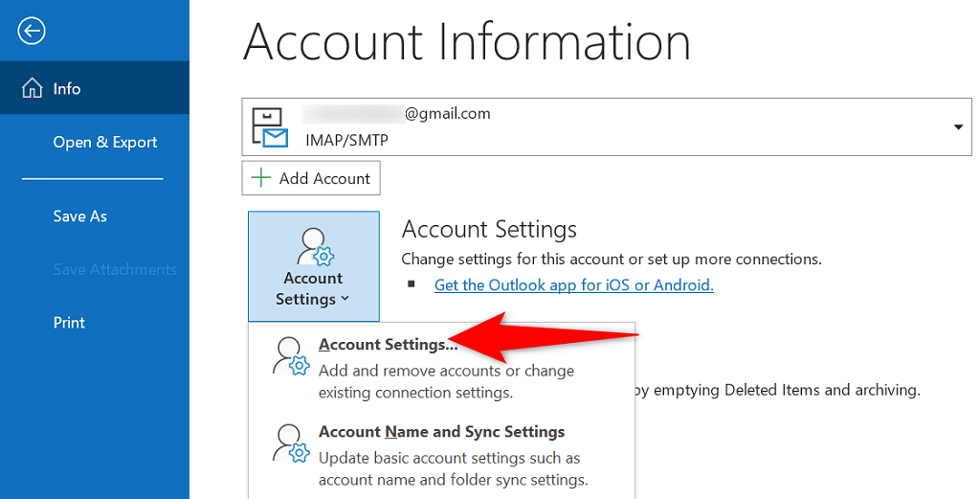Open the gmail.com IMAP/SMTP account combo box
Image resolution: width=980 pixels, height=499 pixels.
pyautogui.click(x=605, y=126)
